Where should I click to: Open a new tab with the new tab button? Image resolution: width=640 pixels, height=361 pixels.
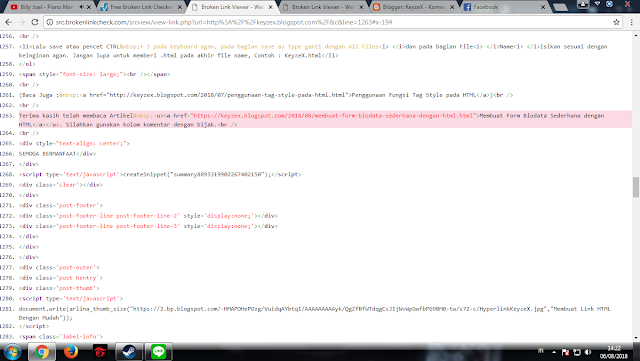559,7
